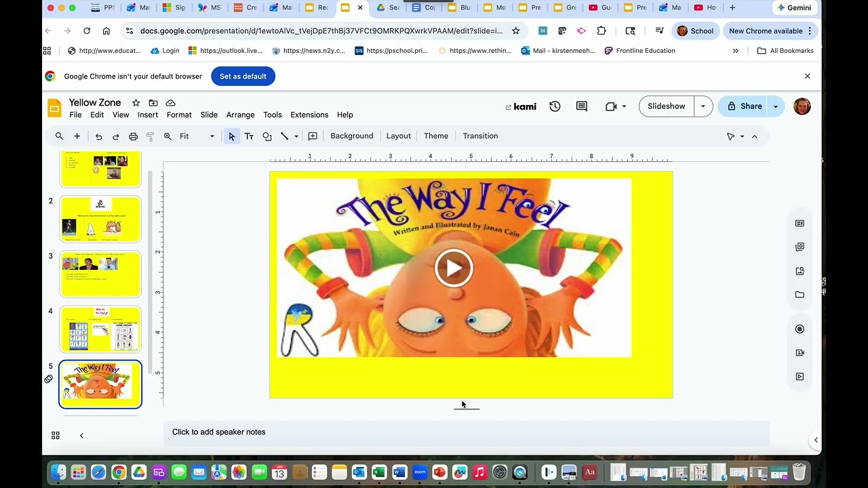
Task: Open Google account profile picture
Action: tap(802, 106)
